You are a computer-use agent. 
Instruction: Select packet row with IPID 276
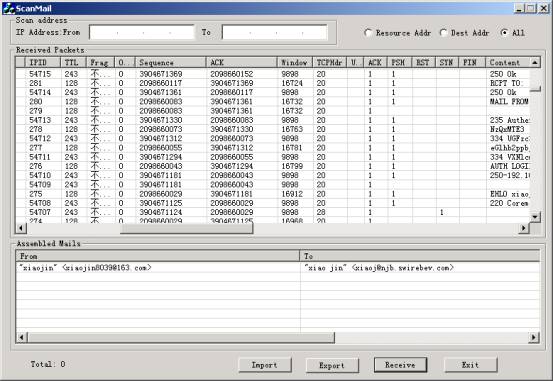click(273, 166)
